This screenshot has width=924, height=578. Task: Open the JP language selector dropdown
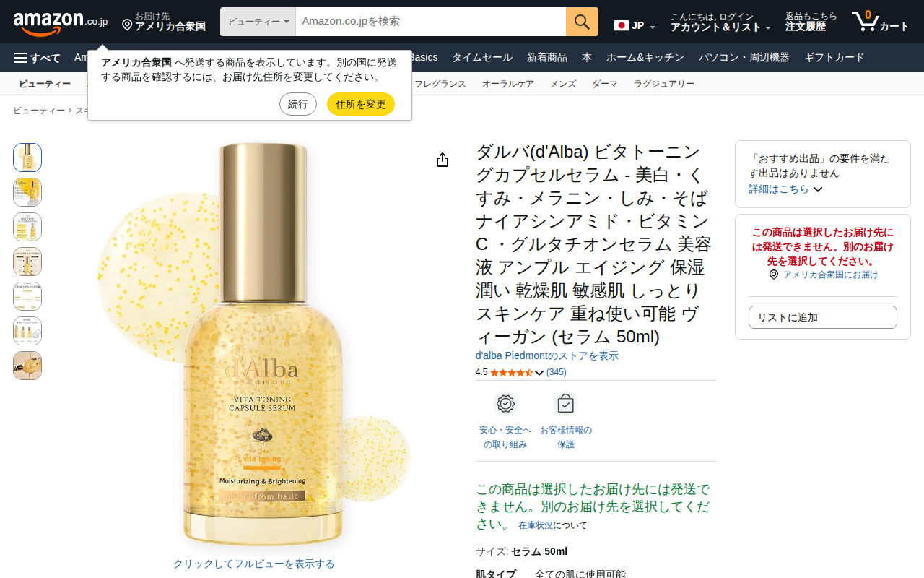click(635, 26)
